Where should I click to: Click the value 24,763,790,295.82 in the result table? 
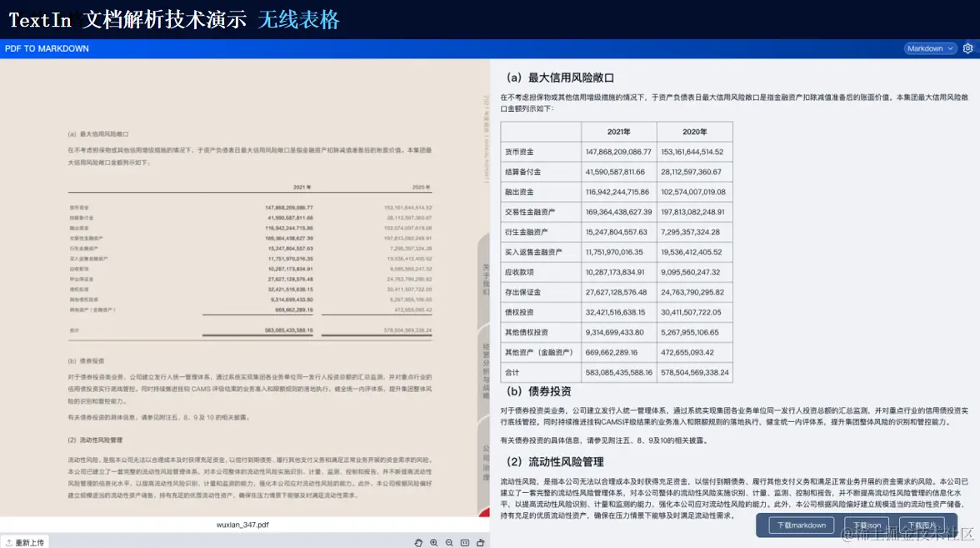[x=692, y=292]
